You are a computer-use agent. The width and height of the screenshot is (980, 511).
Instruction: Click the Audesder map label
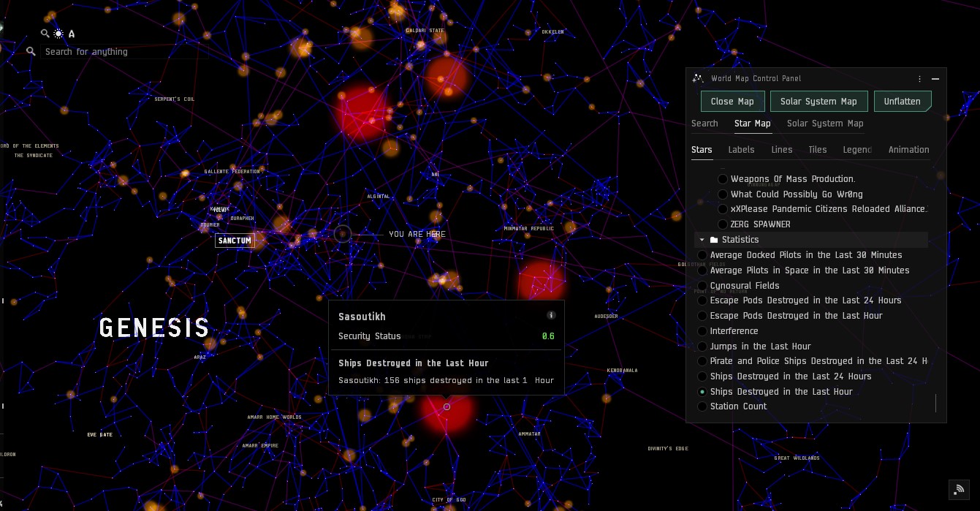pos(606,317)
